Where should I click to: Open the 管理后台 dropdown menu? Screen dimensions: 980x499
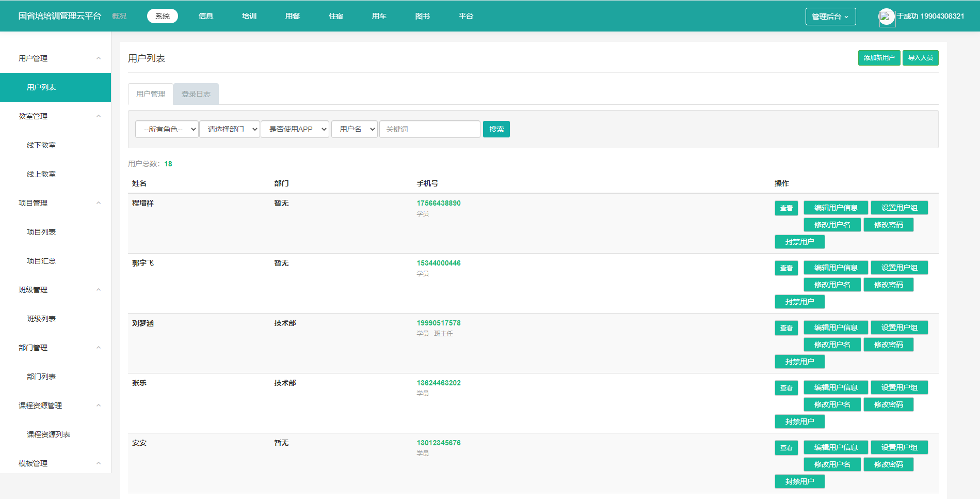(830, 17)
